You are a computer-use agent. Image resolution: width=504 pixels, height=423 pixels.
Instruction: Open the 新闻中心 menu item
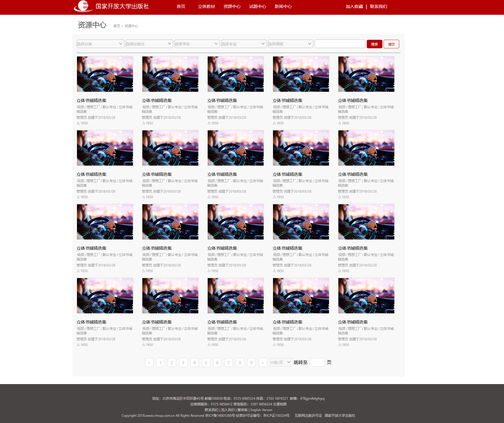[x=283, y=6]
